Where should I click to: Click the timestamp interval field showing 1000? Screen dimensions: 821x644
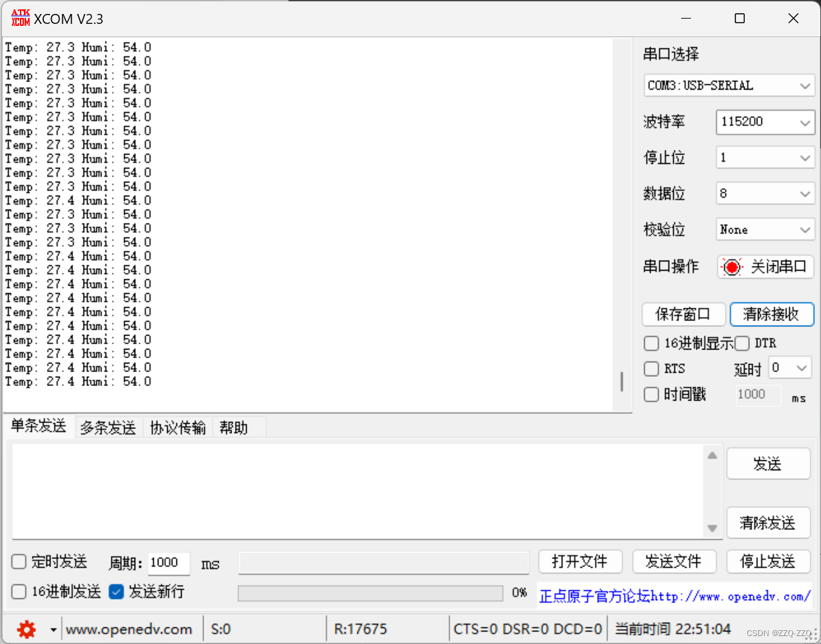pyautogui.click(x=759, y=395)
